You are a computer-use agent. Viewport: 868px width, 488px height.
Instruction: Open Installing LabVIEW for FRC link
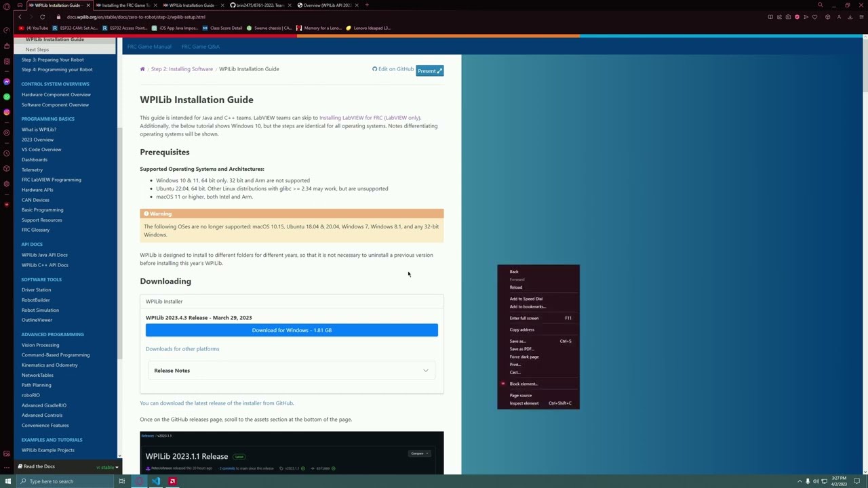click(x=370, y=118)
